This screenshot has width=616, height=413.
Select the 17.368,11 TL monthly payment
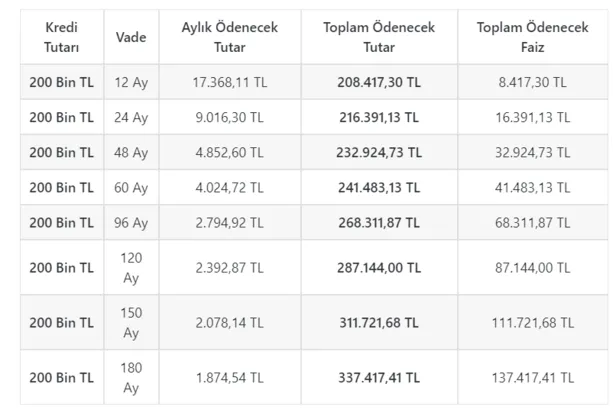click(230, 82)
